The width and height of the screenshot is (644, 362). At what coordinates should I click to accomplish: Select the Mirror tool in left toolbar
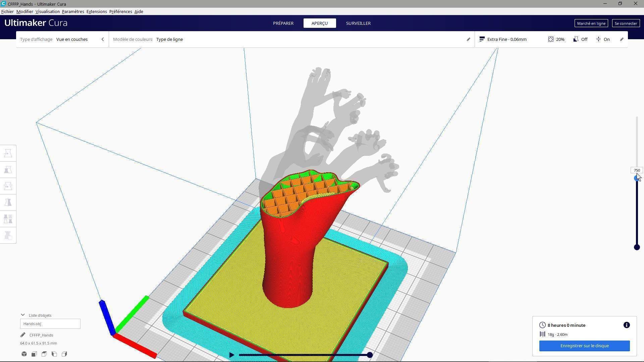(8, 202)
